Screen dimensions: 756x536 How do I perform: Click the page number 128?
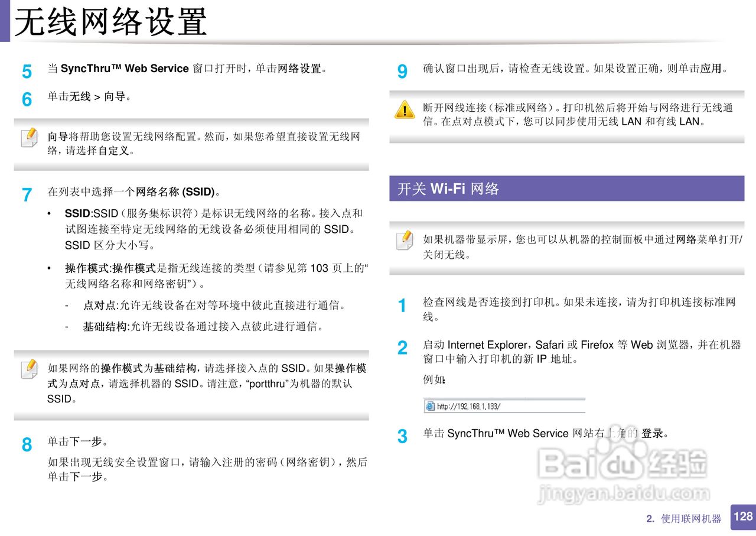[x=743, y=516]
